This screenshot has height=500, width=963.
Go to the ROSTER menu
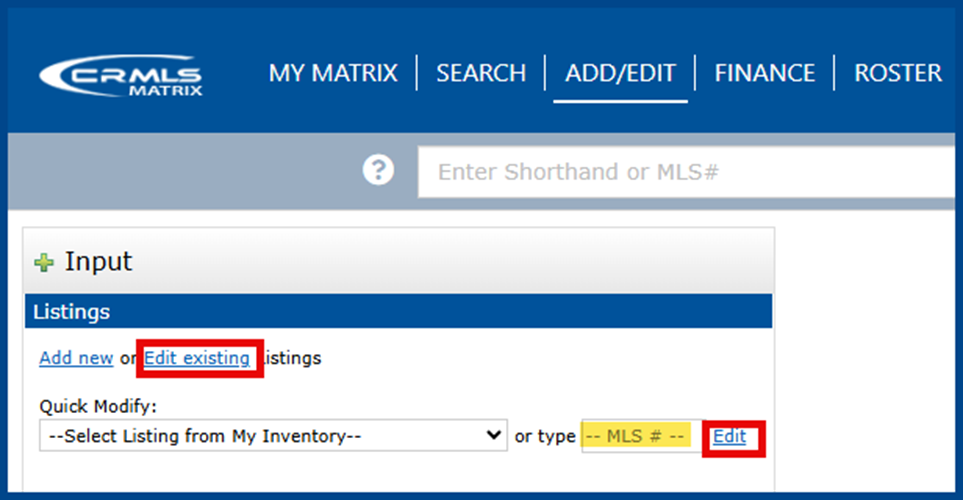click(898, 73)
